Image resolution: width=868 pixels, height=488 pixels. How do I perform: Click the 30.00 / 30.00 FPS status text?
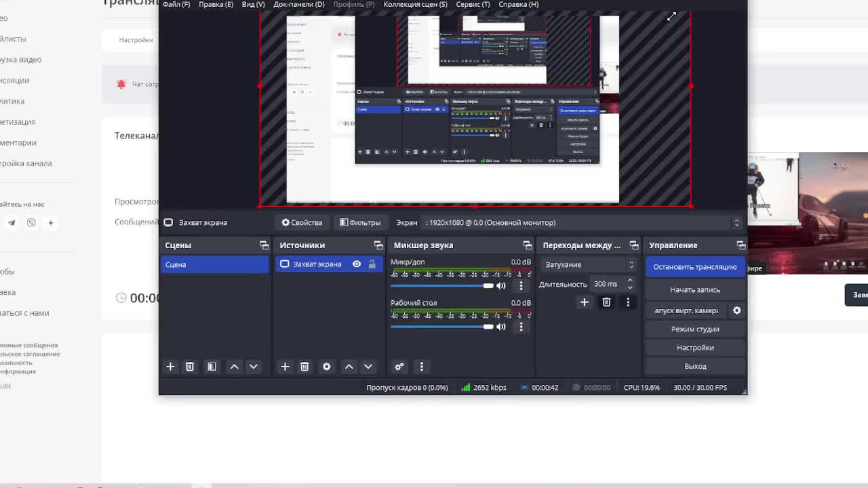point(700,388)
